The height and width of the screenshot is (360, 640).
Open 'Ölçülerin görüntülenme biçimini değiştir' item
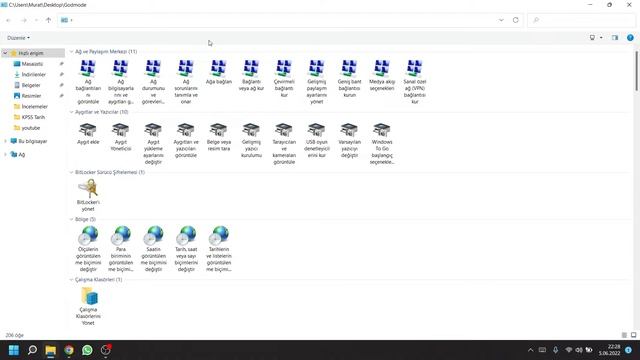(x=88, y=249)
